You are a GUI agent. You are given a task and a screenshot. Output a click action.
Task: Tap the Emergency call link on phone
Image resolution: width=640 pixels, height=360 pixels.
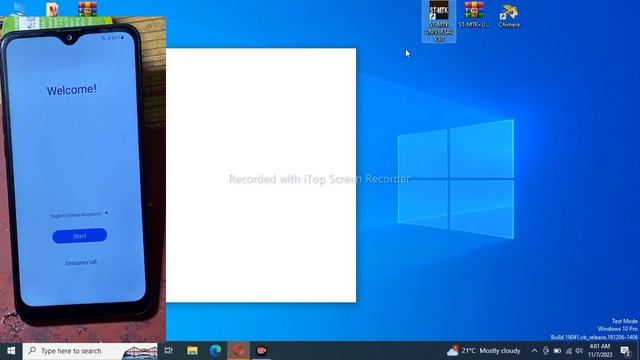pos(81,262)
